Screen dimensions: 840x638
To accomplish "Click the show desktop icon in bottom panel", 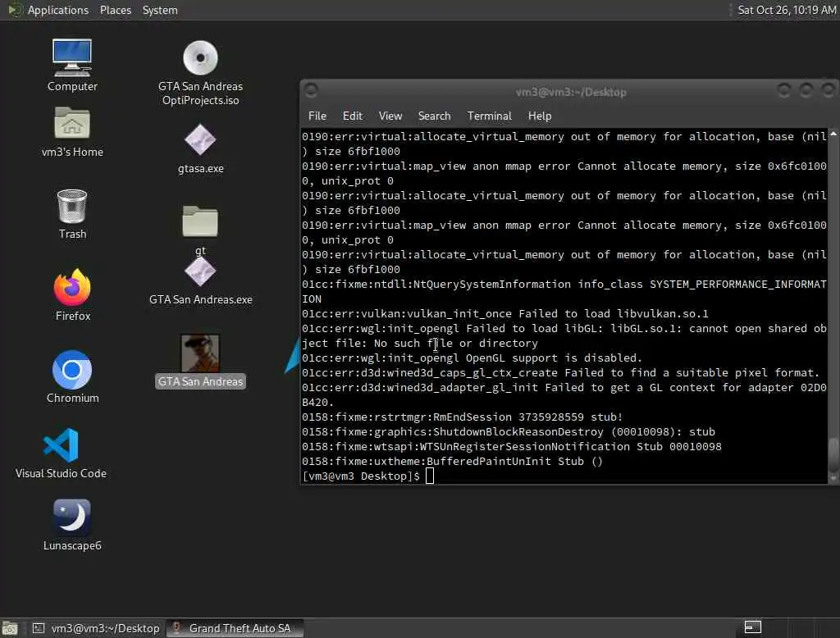I will click(10, 628).
